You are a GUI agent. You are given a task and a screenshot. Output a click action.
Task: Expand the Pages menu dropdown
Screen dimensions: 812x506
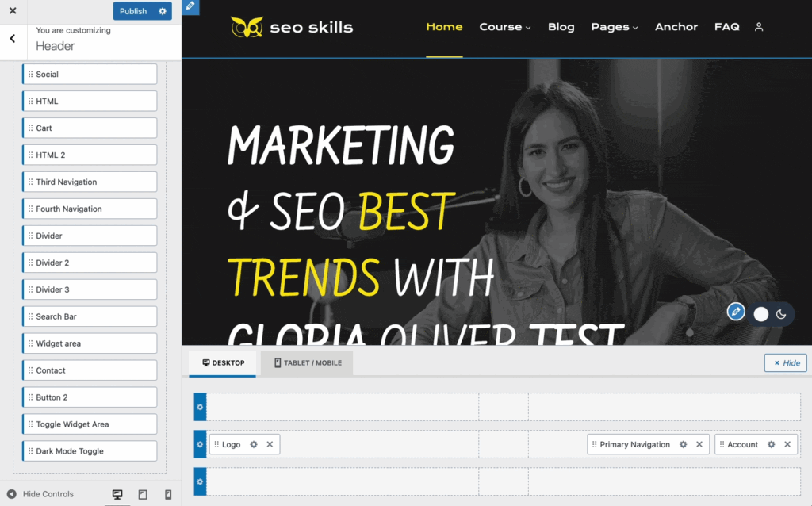615,27
